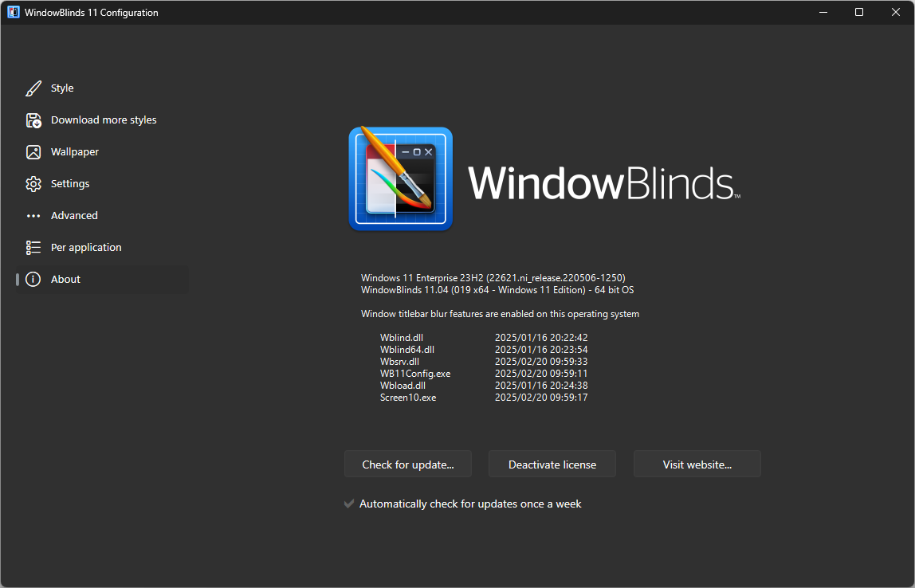The height and width of the screenshot is (588, 915).
Task: Open the Settings page label
Action: click(x=70, y=184)
